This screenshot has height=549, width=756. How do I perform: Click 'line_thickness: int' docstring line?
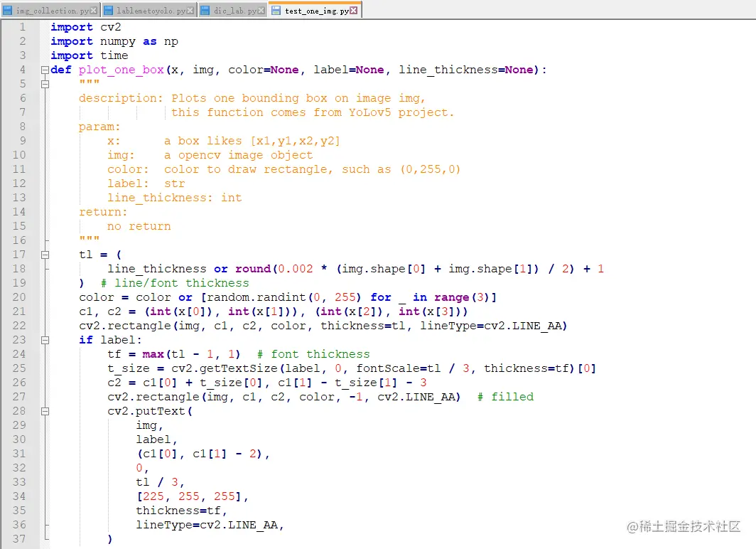pyautogui.click(x=175, y=198)
